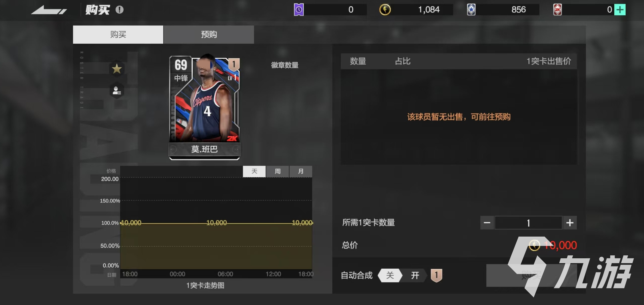
Task: Tap the leftmost 10,000 chart data point
Action: click(131, 223)
